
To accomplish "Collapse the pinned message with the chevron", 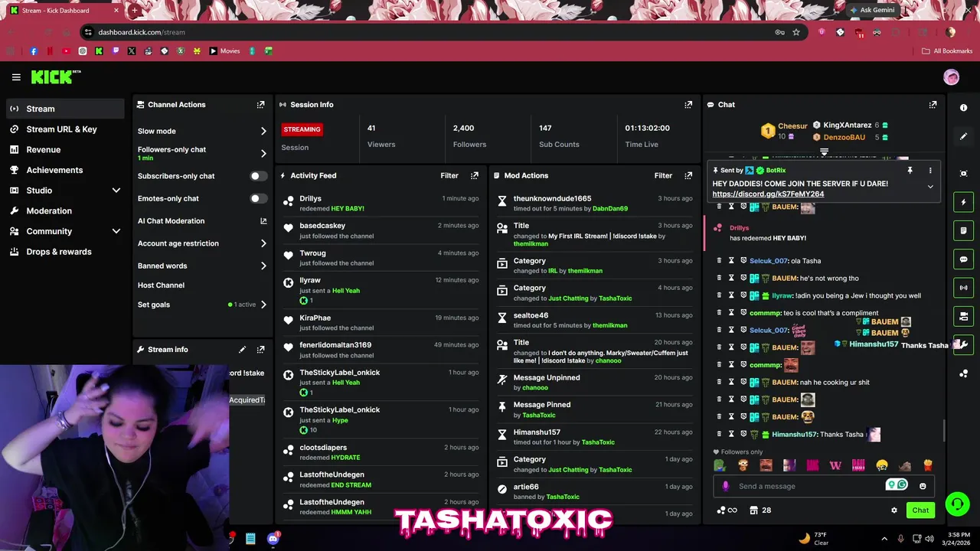I will click(x=930, y=187).
